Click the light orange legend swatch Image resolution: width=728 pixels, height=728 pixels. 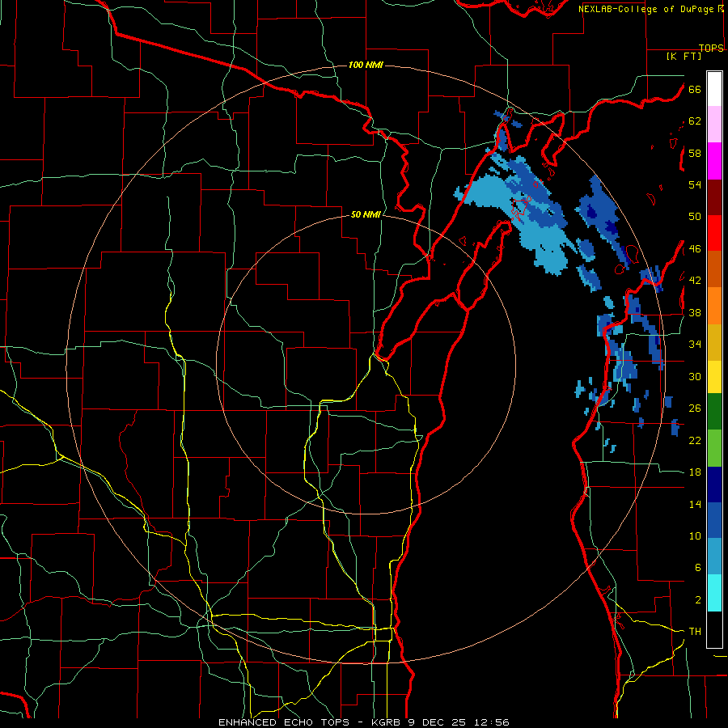coord(714,306)
